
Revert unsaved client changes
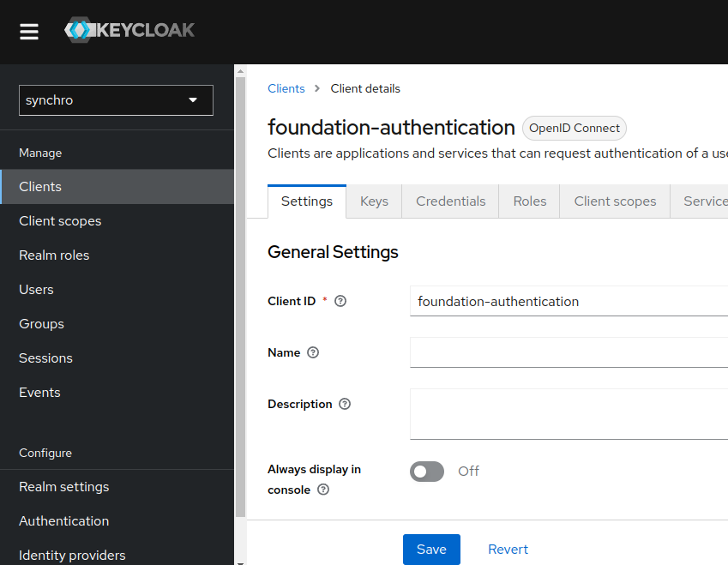(x=508, y=549)
